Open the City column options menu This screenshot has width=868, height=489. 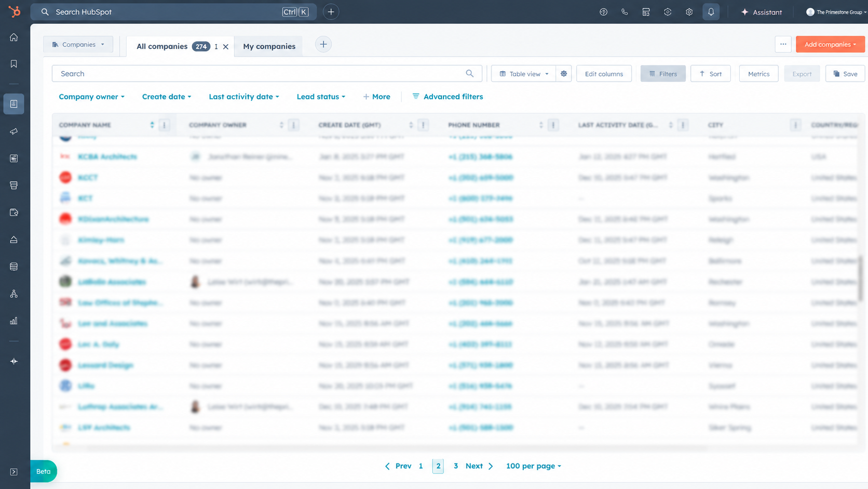click(795, 125)
